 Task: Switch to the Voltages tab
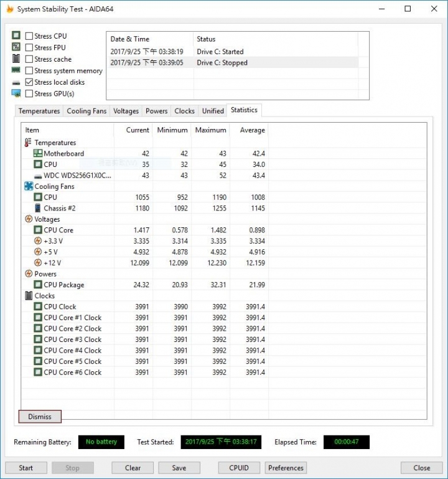click(x=126, y=111)
